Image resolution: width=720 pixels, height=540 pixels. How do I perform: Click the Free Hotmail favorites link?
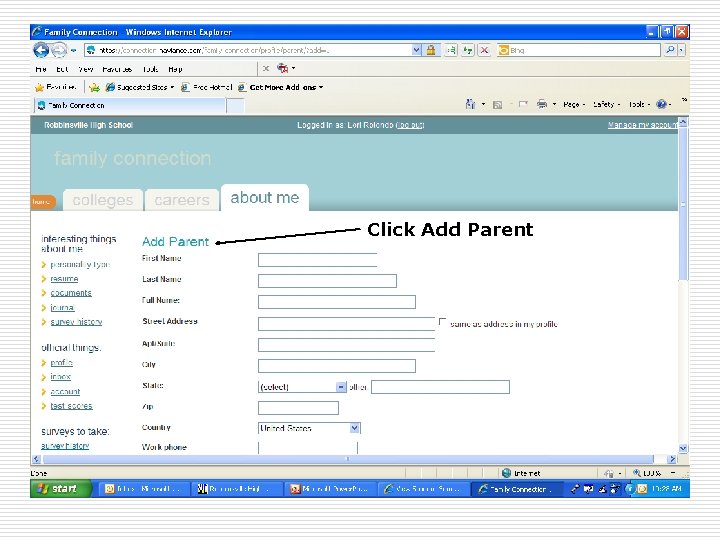pos(207,87)
